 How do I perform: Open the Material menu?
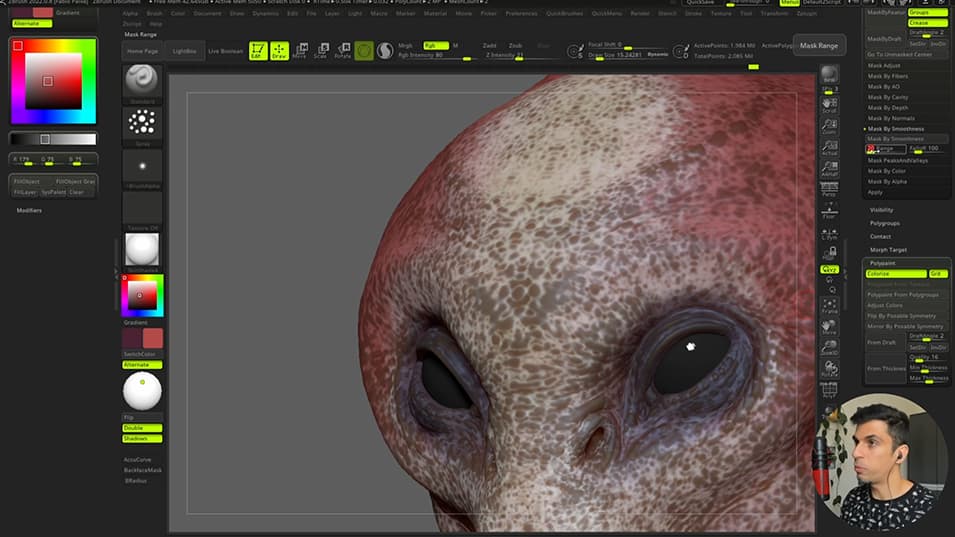[435, 13]
